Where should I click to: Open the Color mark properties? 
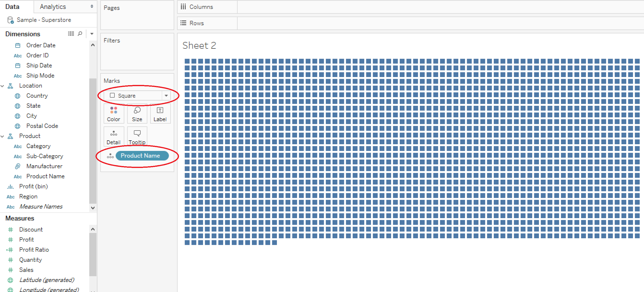[114, 113]
